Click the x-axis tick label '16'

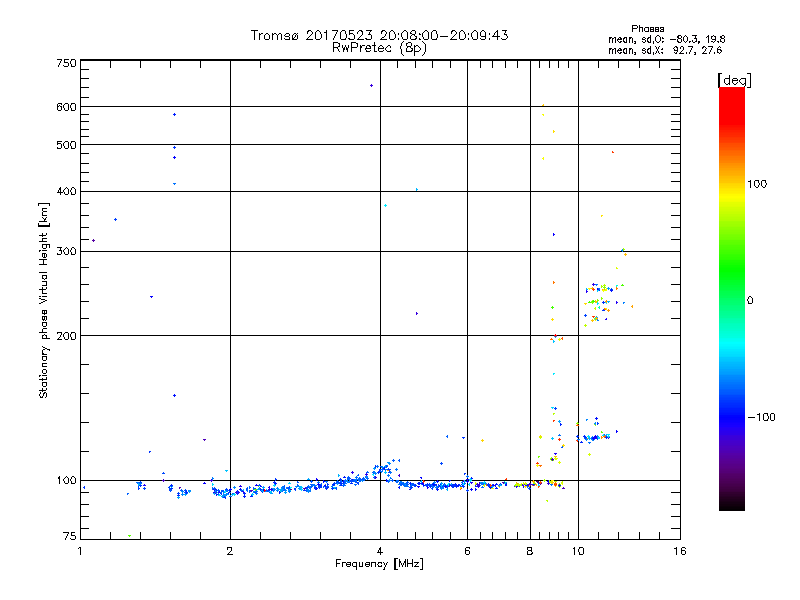click(680, 551)
